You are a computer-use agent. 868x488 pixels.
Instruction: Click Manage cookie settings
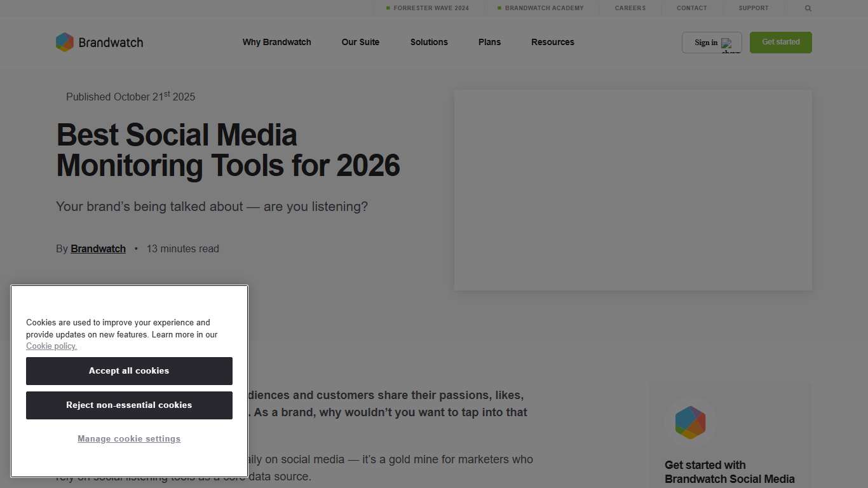coord(129,438)
